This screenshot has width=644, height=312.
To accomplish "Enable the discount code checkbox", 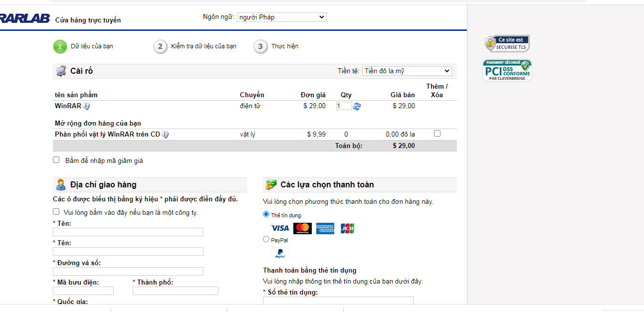I will (x=56, y=160).
